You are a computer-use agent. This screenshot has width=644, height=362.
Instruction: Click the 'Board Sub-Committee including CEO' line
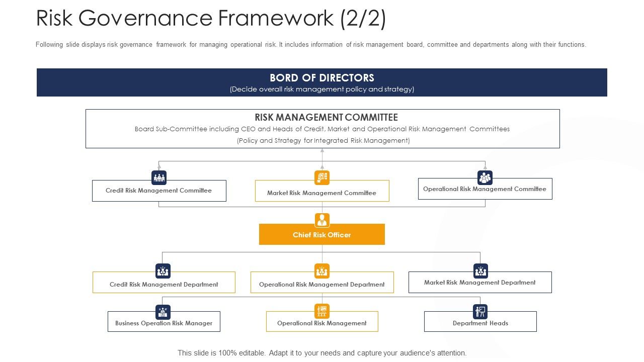[322, 129]
